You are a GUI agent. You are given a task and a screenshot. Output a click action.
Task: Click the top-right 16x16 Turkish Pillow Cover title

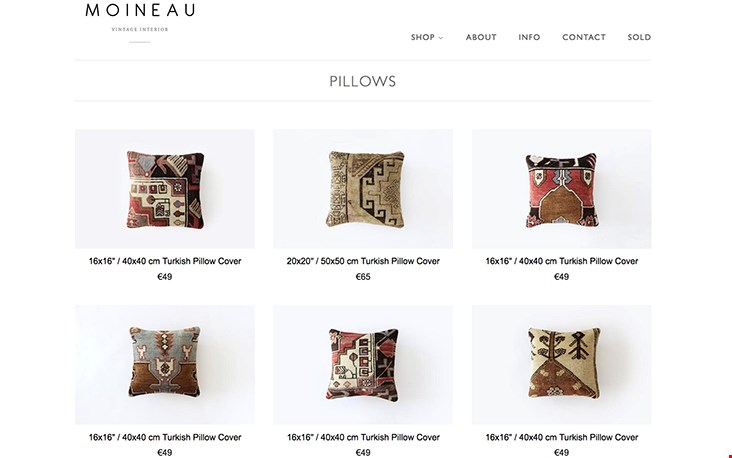coord(561,261)
